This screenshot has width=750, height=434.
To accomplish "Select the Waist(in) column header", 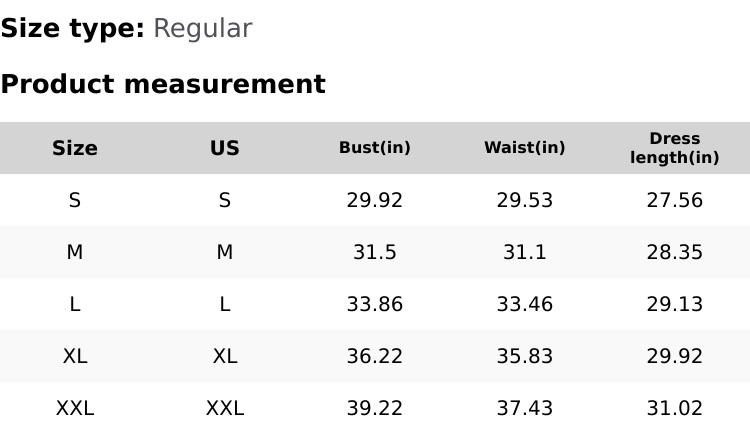I will (525, 148).
